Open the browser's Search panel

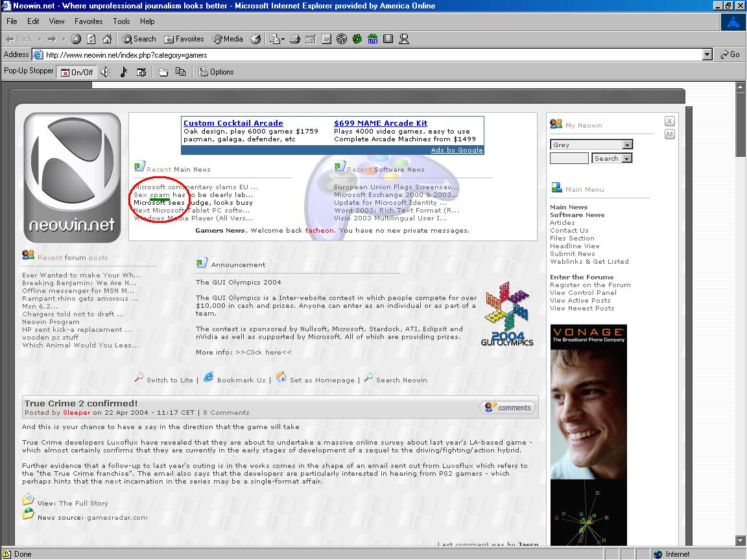tap(139, 38)
